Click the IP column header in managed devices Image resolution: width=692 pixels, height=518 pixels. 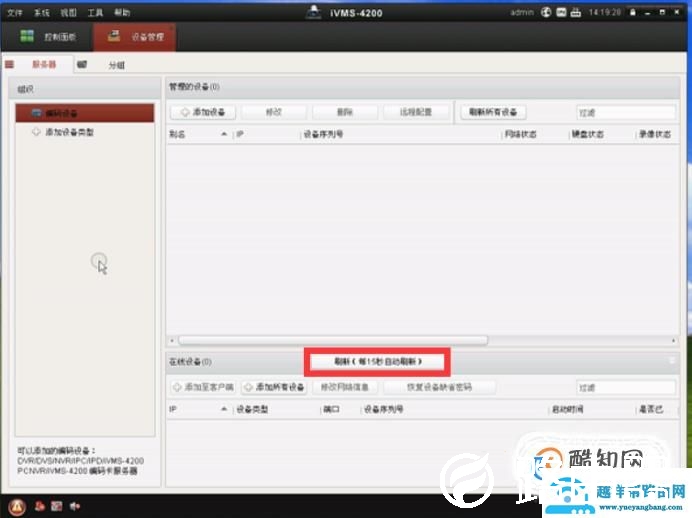tap(240, 134)
